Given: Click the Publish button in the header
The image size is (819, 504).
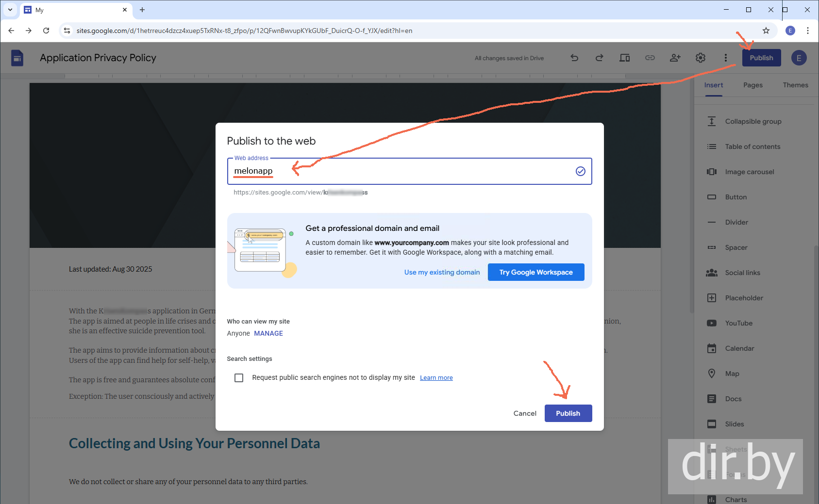Looking at the screenshot, I should (761, 58).
